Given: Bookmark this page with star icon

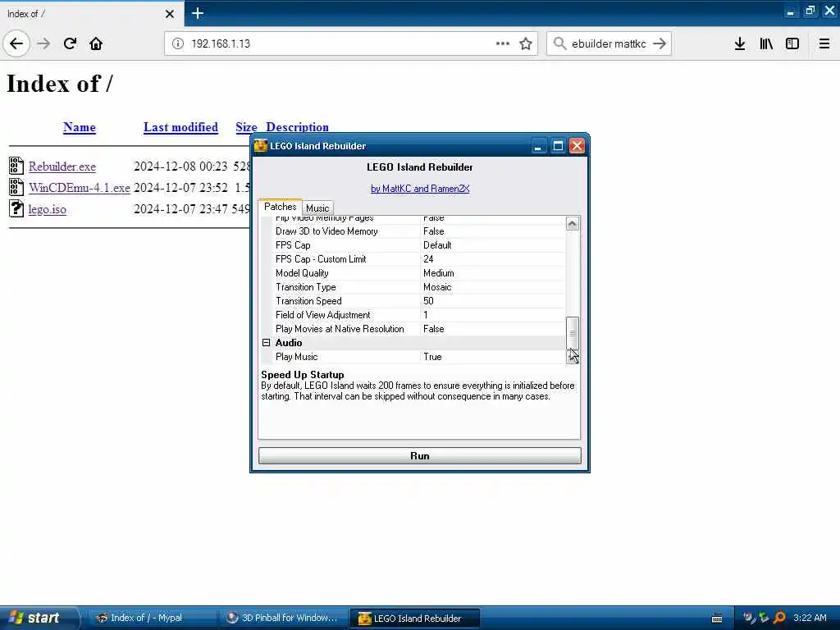Looking at the screenshot, I should click(526, 43).
